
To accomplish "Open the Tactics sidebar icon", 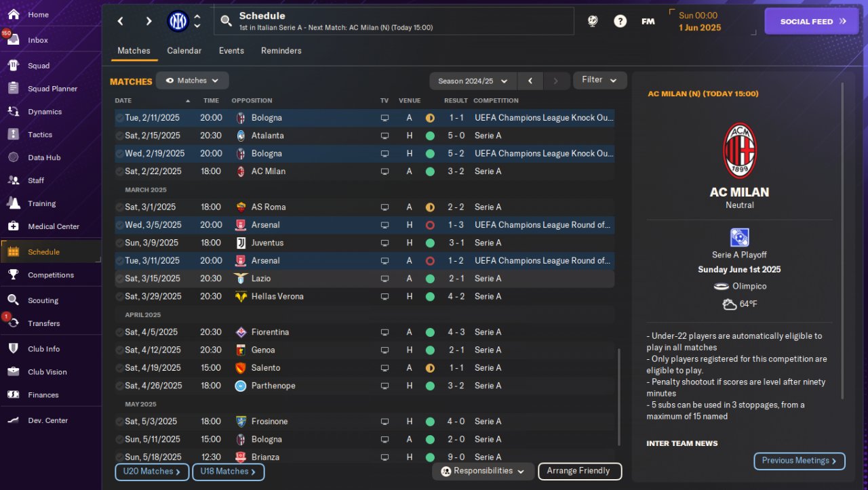I will click(x=13, y=134).
